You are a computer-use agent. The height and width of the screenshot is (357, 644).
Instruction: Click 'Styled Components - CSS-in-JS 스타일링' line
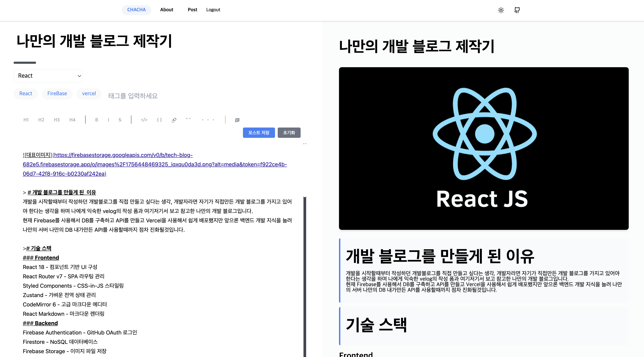point(73,286)
